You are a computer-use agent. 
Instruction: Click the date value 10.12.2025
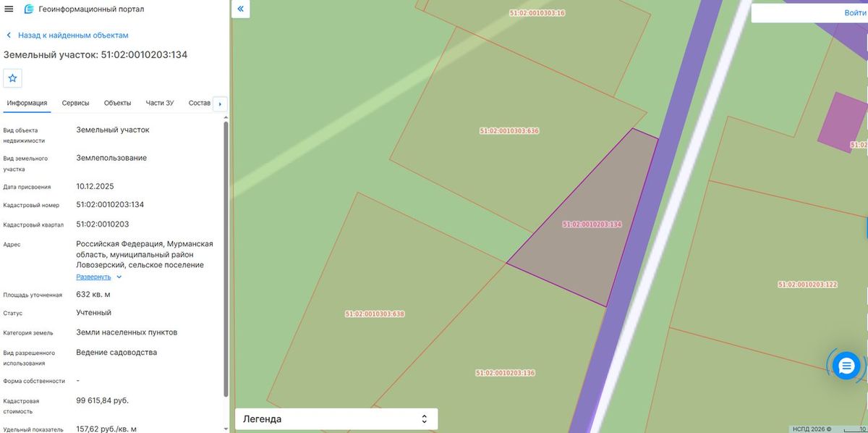(x=95, y=186)
